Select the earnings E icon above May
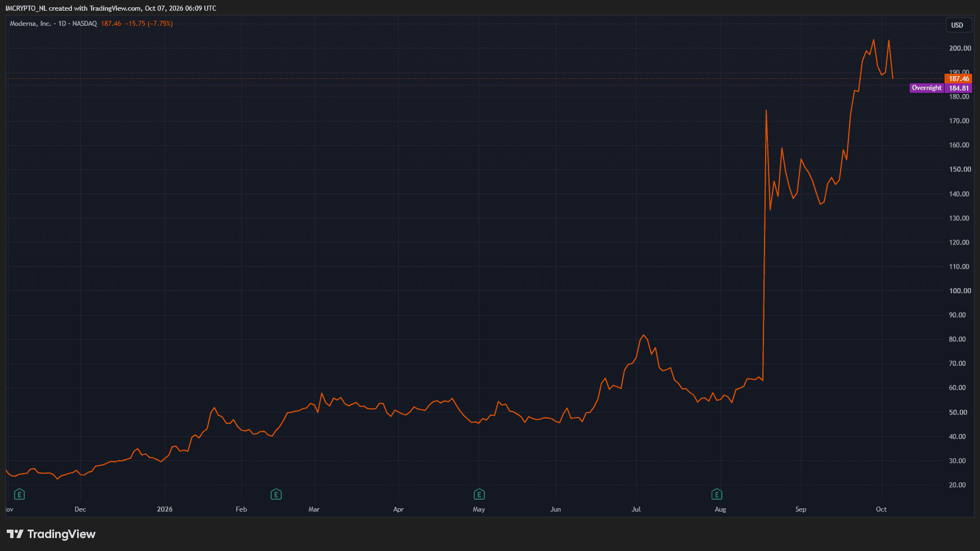 (x=479, y=495)
